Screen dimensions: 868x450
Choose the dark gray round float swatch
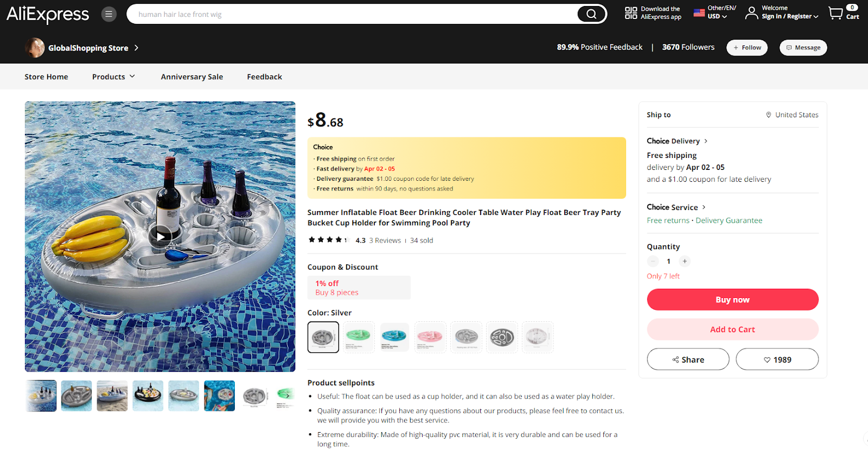point(502,337)
